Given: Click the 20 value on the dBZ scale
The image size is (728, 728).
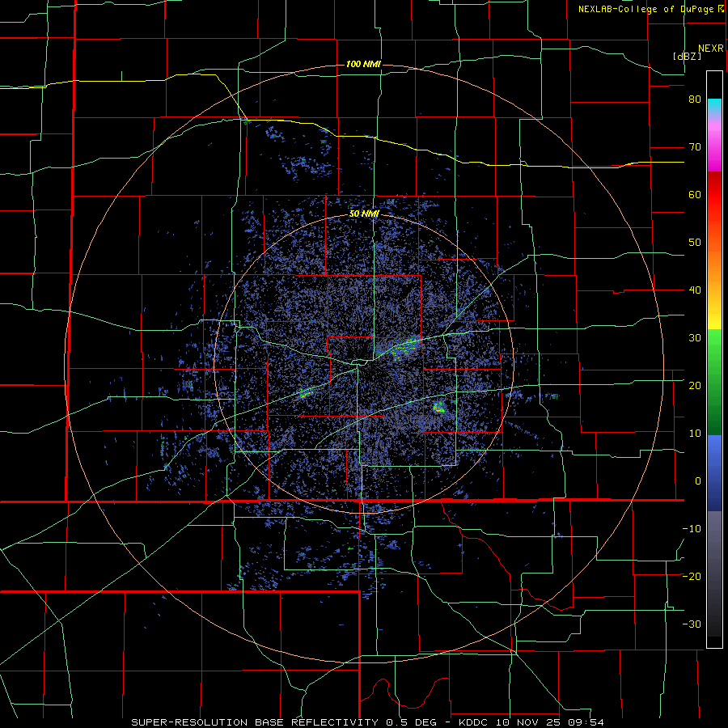Looking at the screenshot, I should (x=695, y=385).
